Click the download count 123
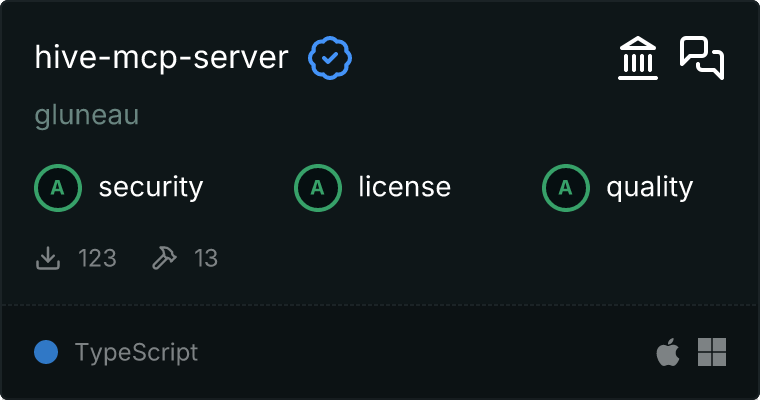 point(97,258)
